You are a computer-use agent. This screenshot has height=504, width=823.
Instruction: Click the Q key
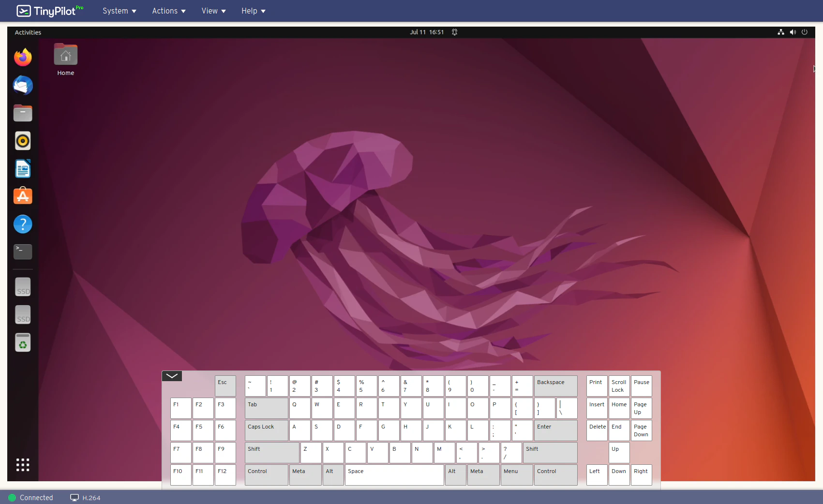point(300,408)
